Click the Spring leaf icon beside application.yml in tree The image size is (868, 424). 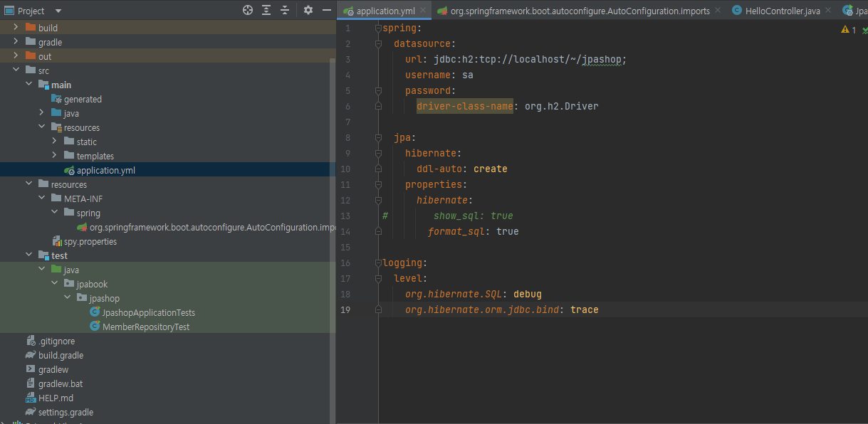click(x=69, y=170)
